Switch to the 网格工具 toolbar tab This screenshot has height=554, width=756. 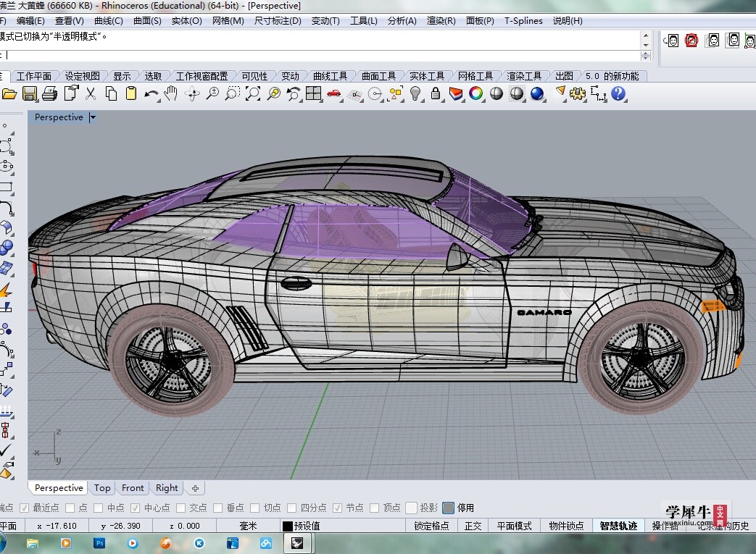(475, 76)
